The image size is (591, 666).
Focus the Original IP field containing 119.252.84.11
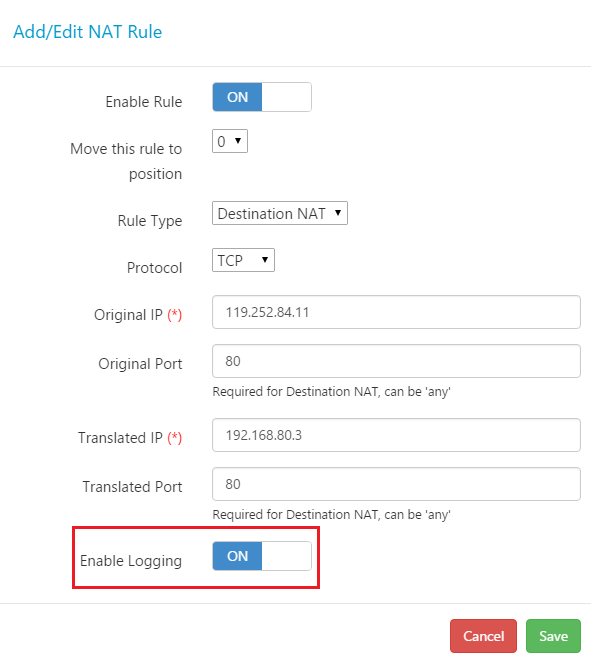pyautogui.click(x=396, y=312)
